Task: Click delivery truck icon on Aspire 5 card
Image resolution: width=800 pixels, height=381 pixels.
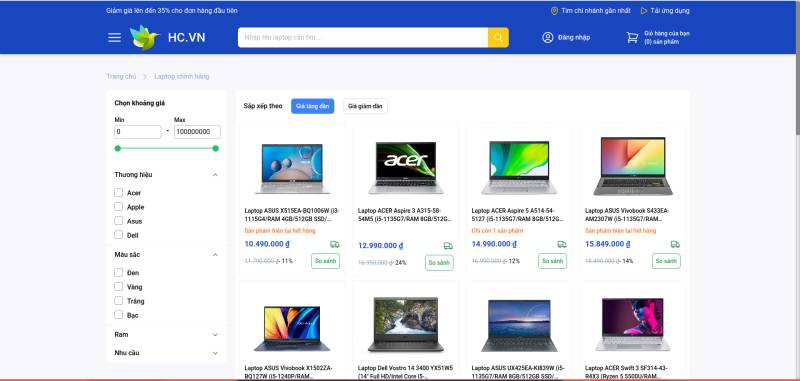Action: click(x=562, y=244)
